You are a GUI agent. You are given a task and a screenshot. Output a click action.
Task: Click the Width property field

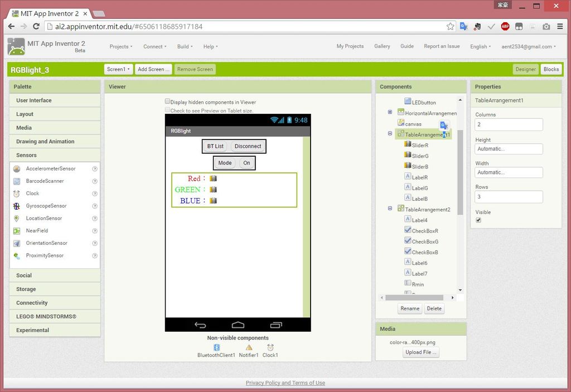509,172
